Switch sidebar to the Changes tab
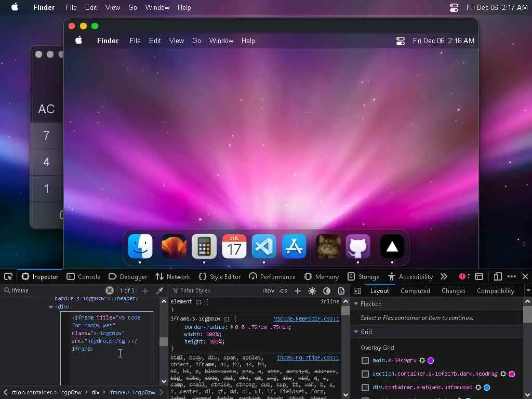Viewport: 532px width, 399px height. coord(453,291)
